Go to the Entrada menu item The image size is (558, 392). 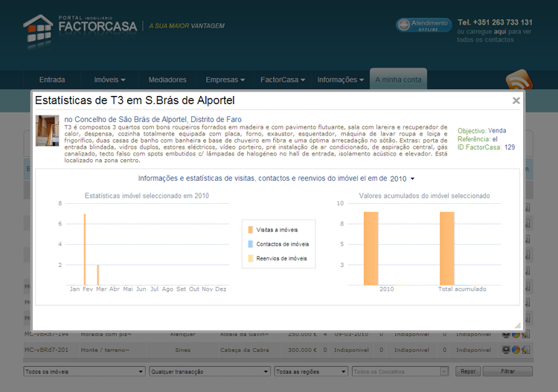pos(52,80)
